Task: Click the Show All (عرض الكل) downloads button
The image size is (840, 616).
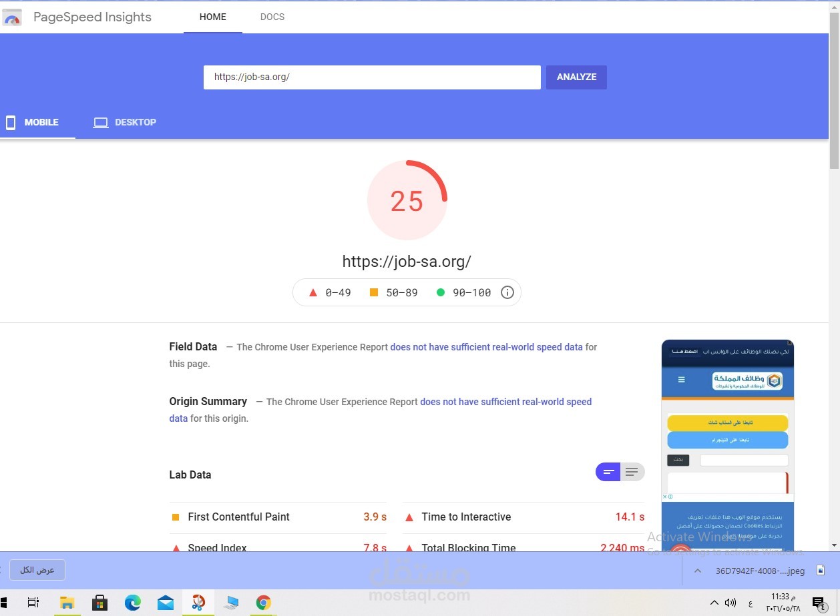Action: click(x=37, y=570)
